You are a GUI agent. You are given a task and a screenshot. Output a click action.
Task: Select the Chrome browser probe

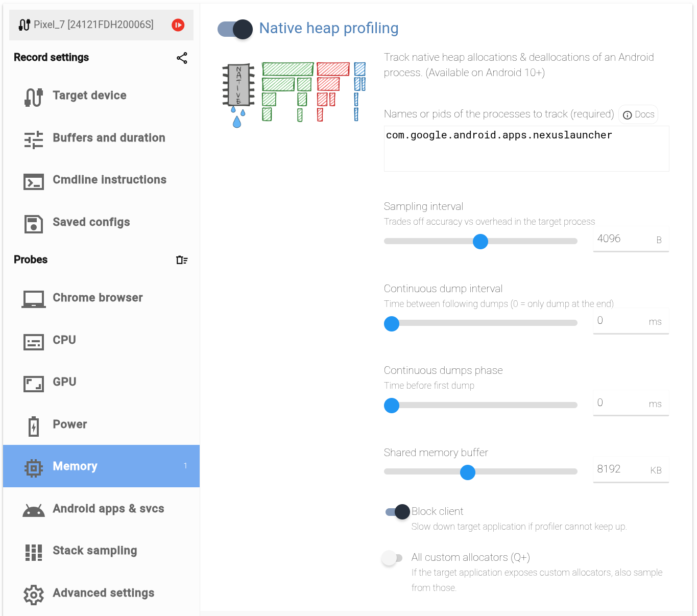coord(97,298)
